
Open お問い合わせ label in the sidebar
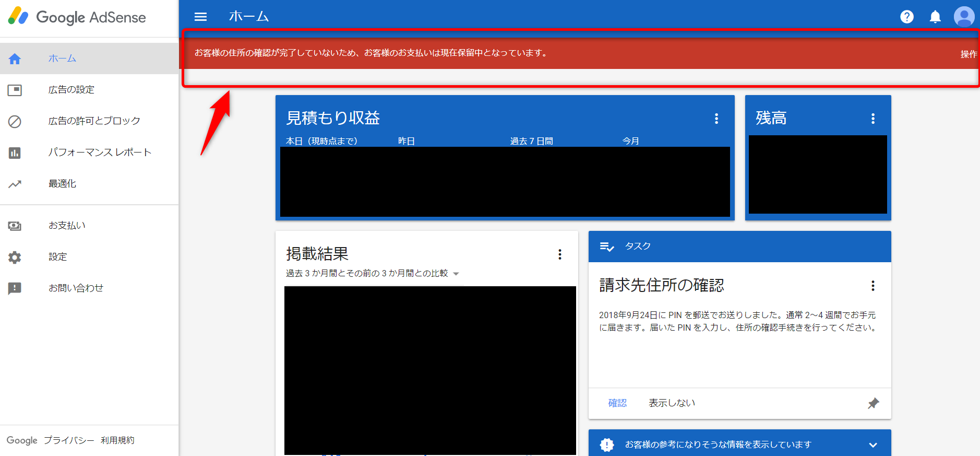click(76, 288)
